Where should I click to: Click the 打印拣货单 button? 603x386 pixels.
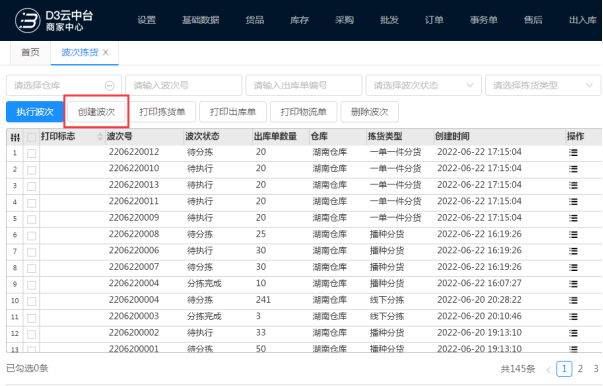[x=162, y=112]
